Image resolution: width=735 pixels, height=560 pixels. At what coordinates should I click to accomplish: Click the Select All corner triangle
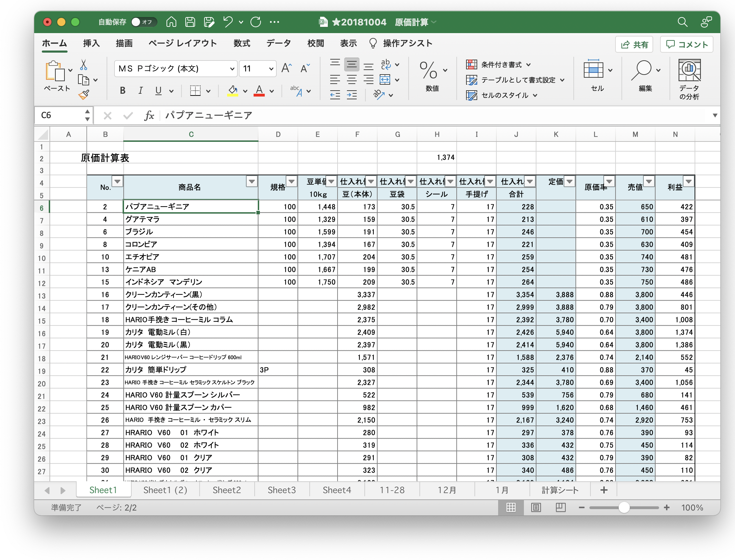tap(42, 134)
